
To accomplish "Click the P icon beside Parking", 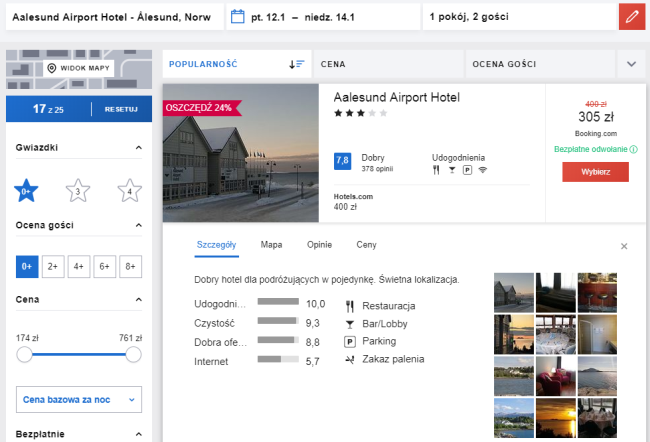I will pos(350,342).
